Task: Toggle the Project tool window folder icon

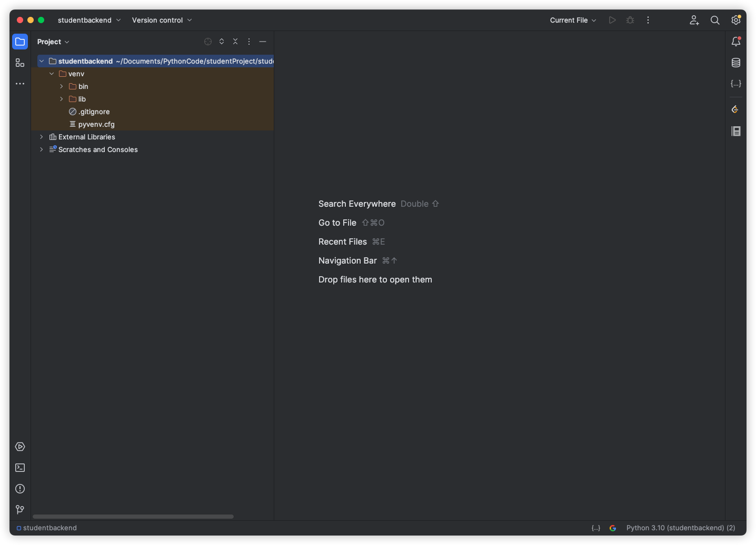Action: click(20, 42)
